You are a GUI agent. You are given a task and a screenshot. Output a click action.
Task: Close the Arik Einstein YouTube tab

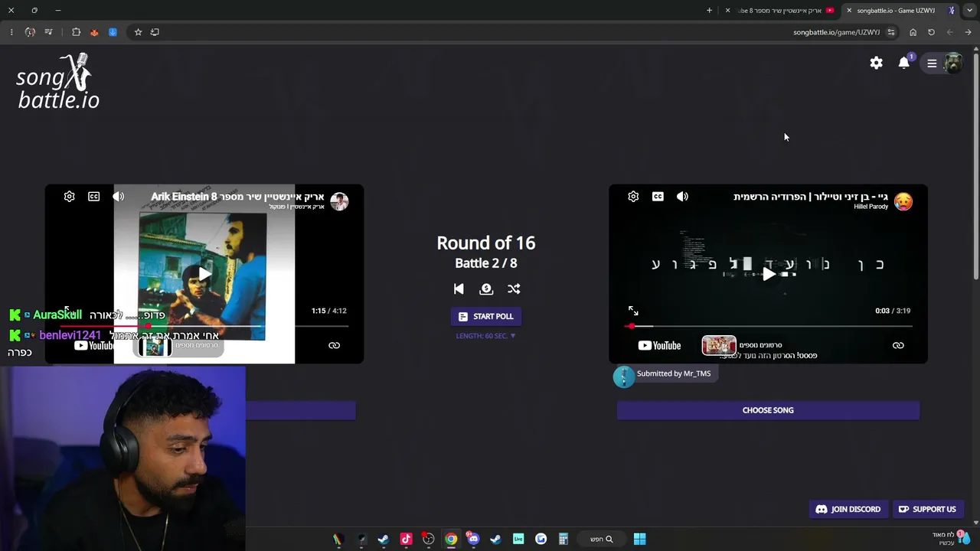point(727,11)
